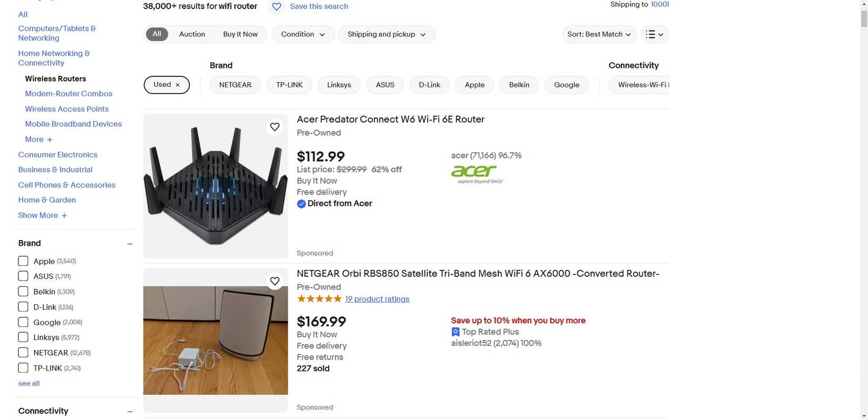
Task: Expand the Condition filter dropdown
Action: (x=302, y=34)
